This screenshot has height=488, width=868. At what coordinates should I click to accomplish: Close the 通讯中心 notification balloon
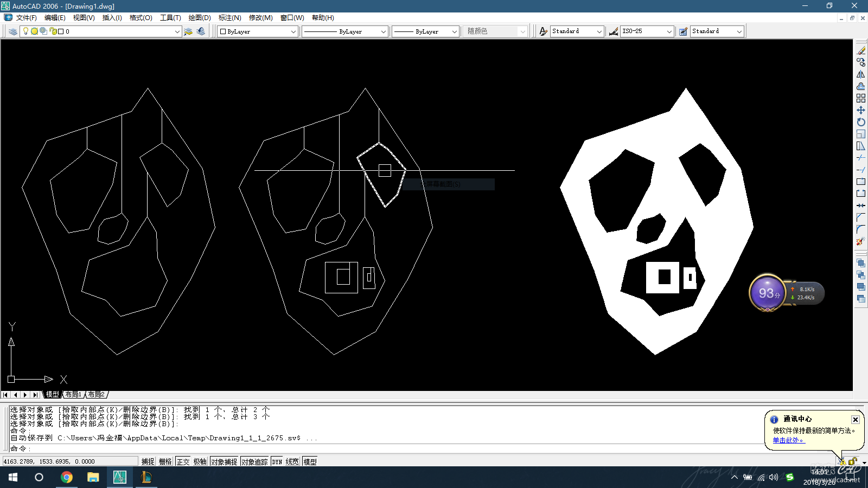[855, 420]
